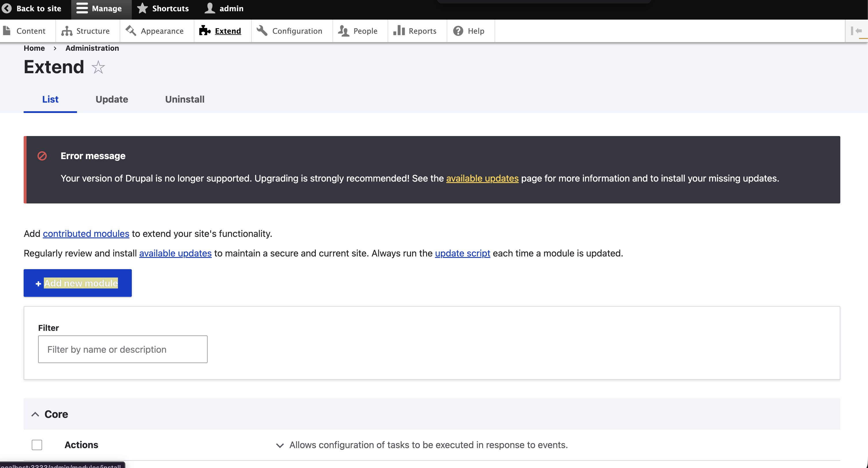Toggle toolbar orientation button at right edge

click(856, 31)
